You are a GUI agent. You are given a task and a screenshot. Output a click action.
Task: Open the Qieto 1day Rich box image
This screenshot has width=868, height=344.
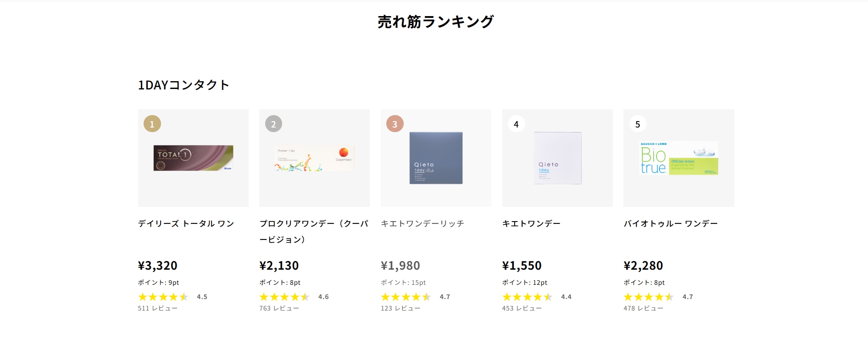tap(436, 158)
